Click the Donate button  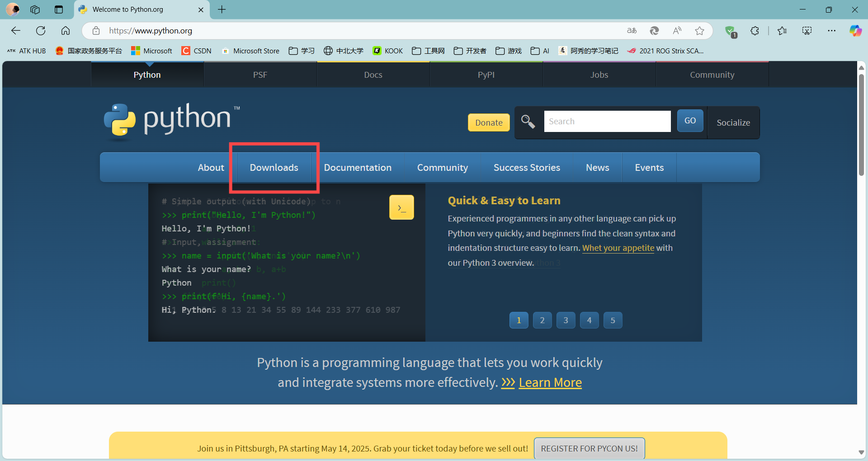(x=489, y=122)
